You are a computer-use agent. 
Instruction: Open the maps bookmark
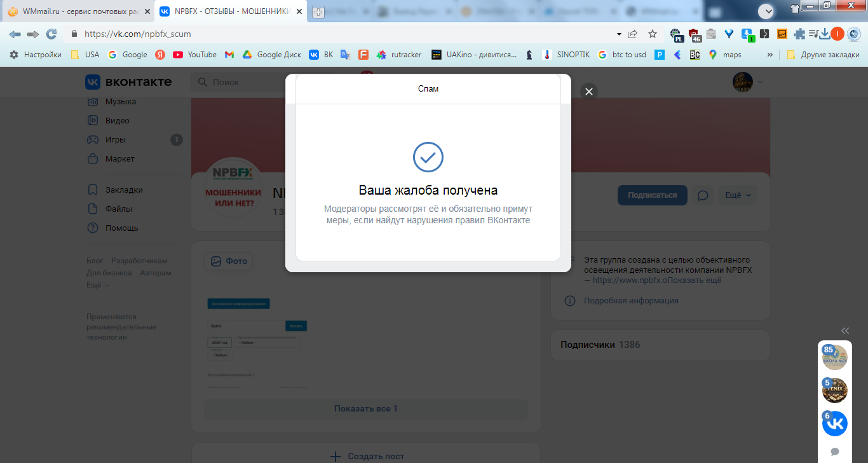pyautogui.click(x=725, y=55)
